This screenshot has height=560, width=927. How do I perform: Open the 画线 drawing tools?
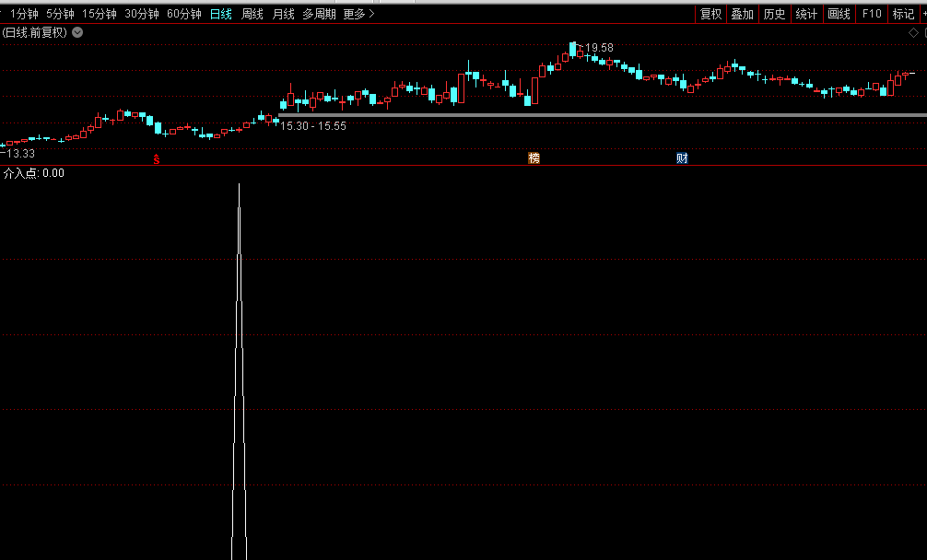[x=839, y=14]
